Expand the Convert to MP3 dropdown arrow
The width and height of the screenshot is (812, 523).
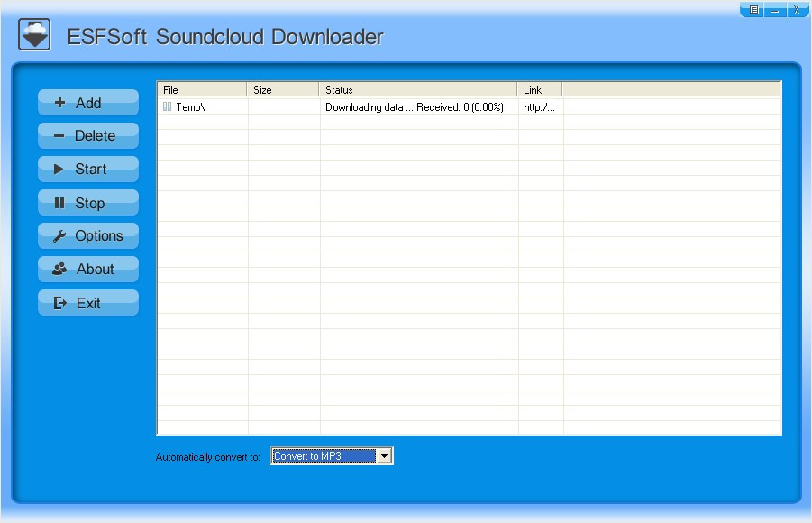[x=384, y=456]
